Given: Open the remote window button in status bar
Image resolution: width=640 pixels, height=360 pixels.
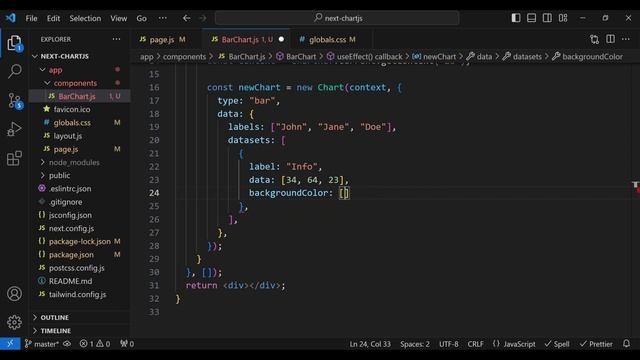Looking at the screenshot, I should click(x=10, y=344).
